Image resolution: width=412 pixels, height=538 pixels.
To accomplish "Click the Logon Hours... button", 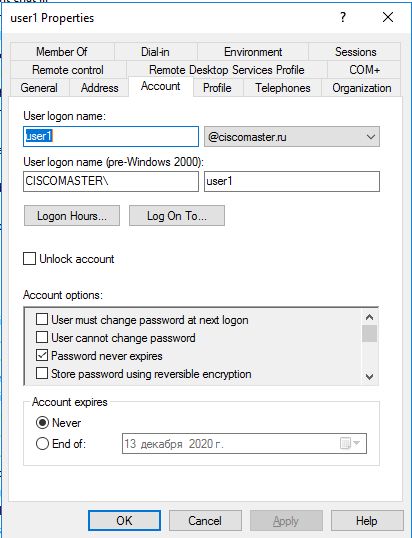I will pyautogui.click(x=72, y=215).
